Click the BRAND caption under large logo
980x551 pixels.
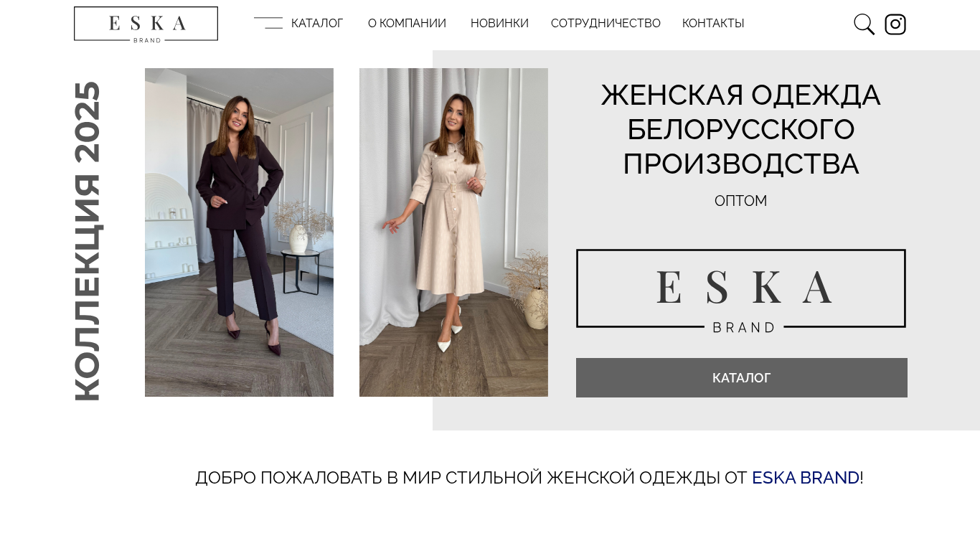pyautogui.click(x=744, y=327)
